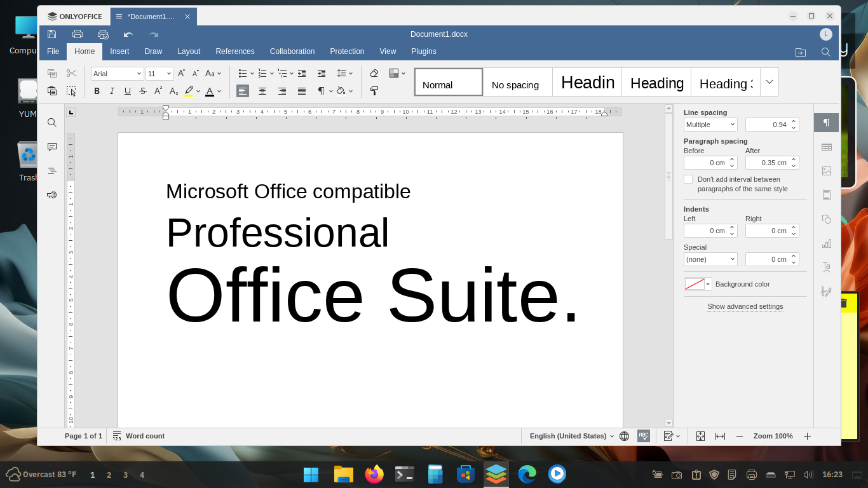Toggle Underline formatting
The width and height of the screenshot is (868, 488).
(128, 91)
